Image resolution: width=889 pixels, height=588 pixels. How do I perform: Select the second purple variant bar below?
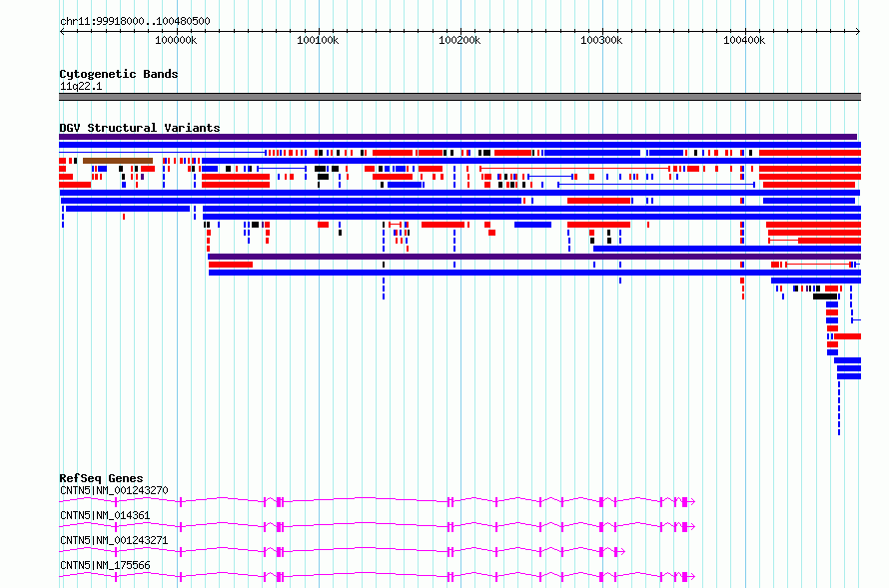tap(534, 257)
